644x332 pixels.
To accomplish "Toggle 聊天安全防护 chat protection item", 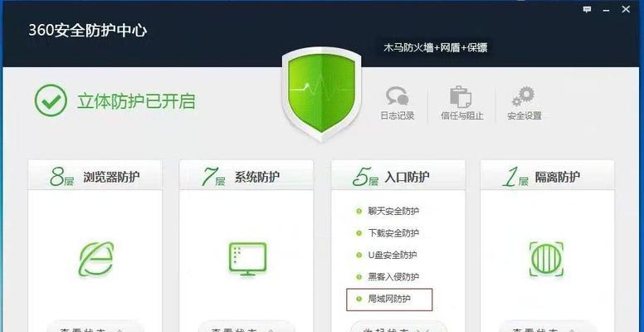I will click(388, 211).
